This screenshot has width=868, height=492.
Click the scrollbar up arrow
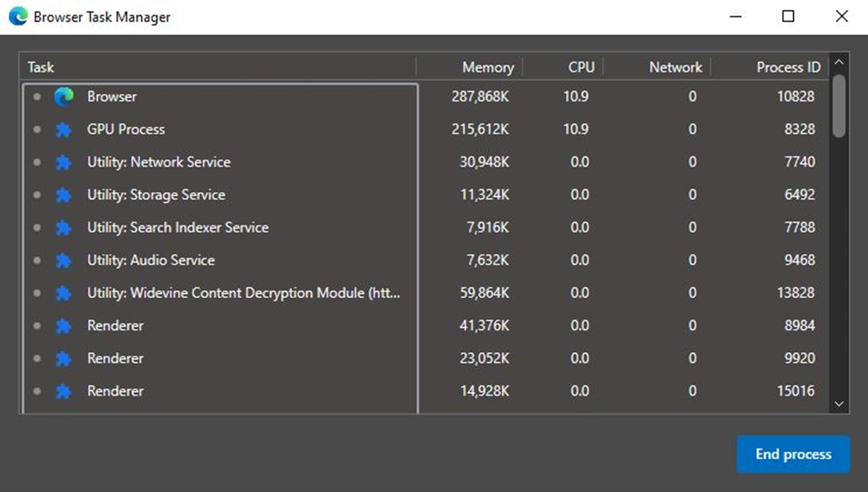pos(838,61)
